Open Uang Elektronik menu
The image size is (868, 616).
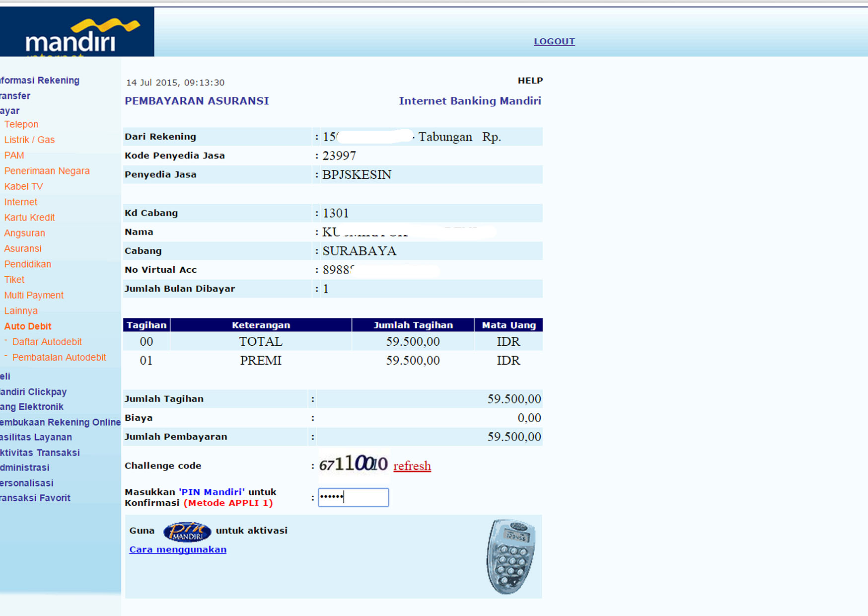click(x=32, y=407)
